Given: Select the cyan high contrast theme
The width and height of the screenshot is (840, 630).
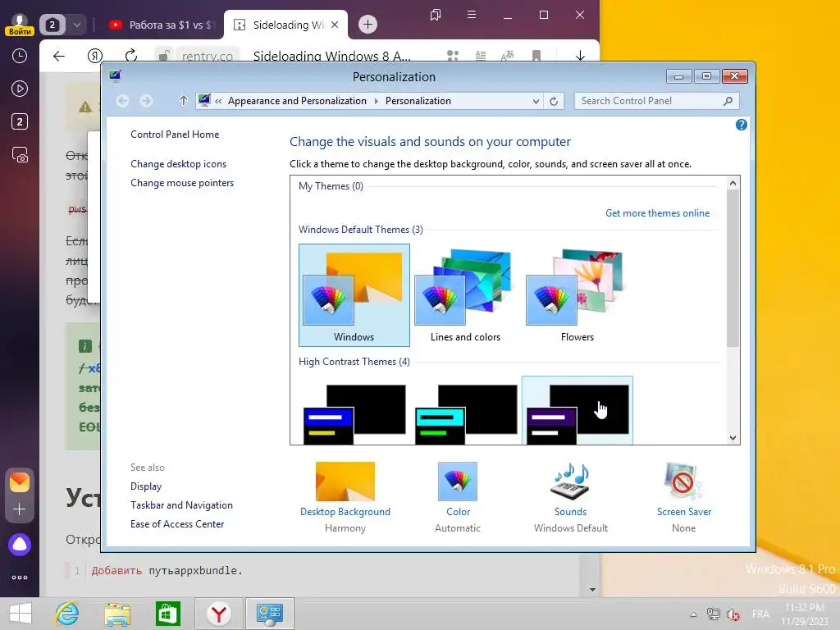Looking at the screenshot, I should [466, 413].
